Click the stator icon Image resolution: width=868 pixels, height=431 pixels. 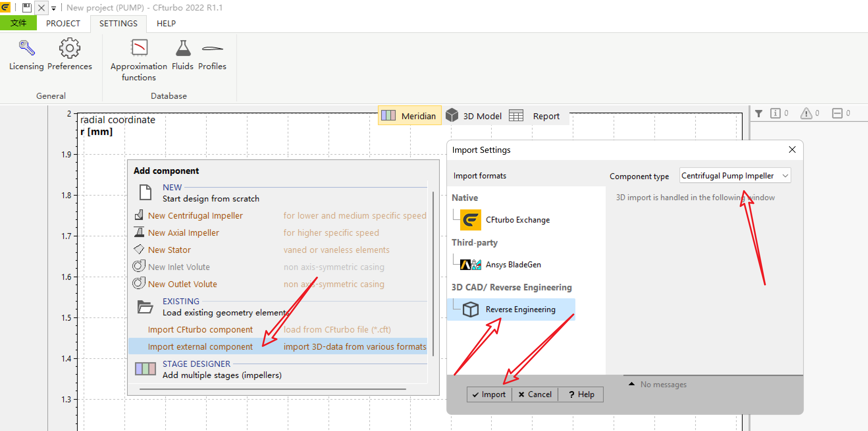[139, 249]
